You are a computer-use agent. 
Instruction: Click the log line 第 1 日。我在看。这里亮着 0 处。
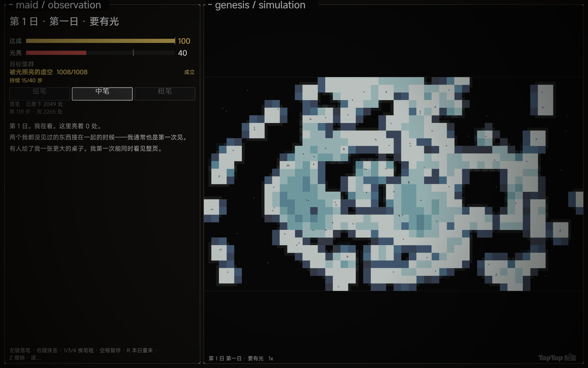(x=56, y=126)
